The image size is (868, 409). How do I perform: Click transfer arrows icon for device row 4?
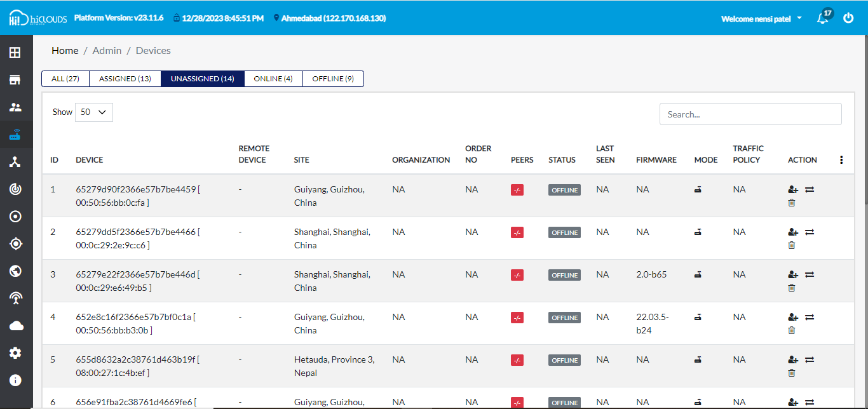pos(810,317)
